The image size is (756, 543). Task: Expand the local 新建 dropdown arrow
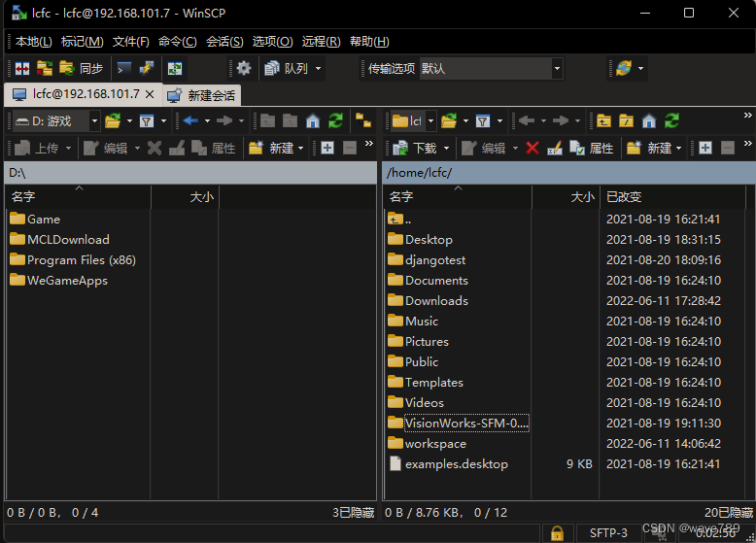[x=301, y=148]
